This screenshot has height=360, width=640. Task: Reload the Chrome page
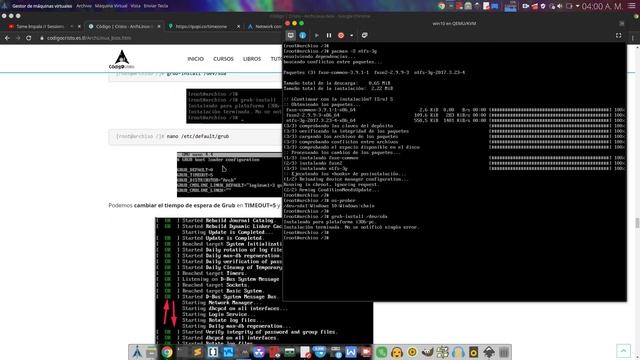tap(29, 38)
